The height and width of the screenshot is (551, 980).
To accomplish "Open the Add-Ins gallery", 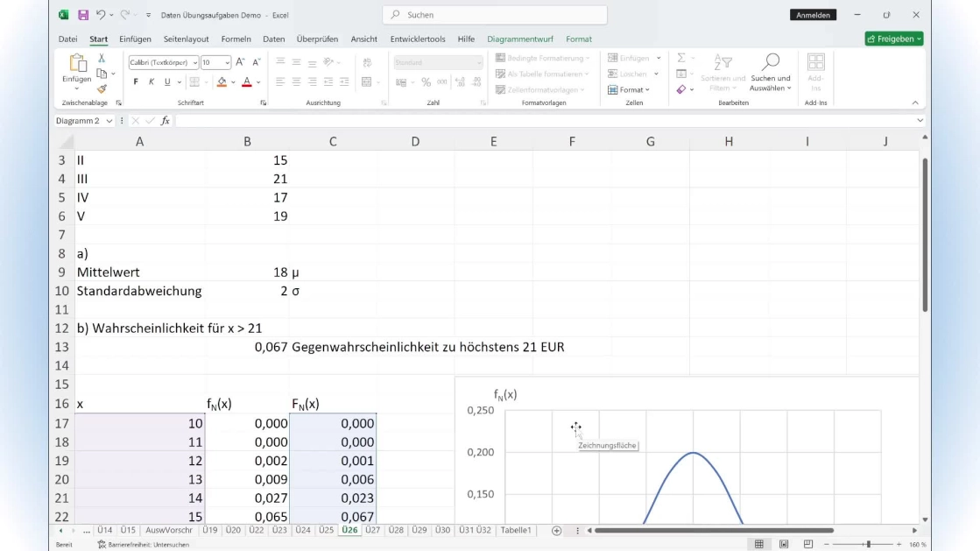I will pos(815,73).
